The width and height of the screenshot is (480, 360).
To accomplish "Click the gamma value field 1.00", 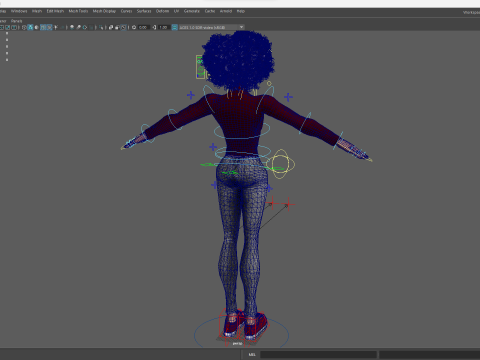I will point(163,27).
